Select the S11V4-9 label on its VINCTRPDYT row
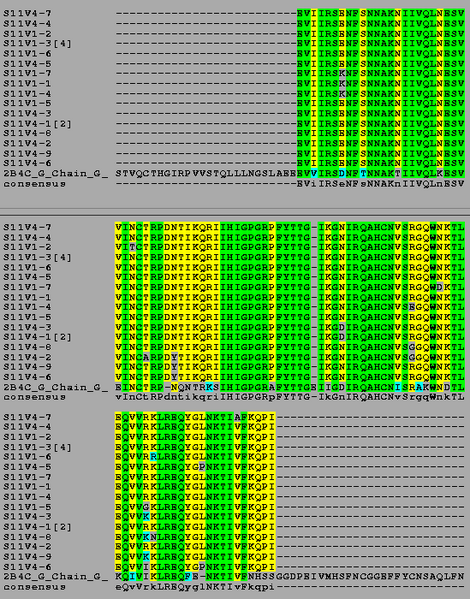 tap(28, 367)
